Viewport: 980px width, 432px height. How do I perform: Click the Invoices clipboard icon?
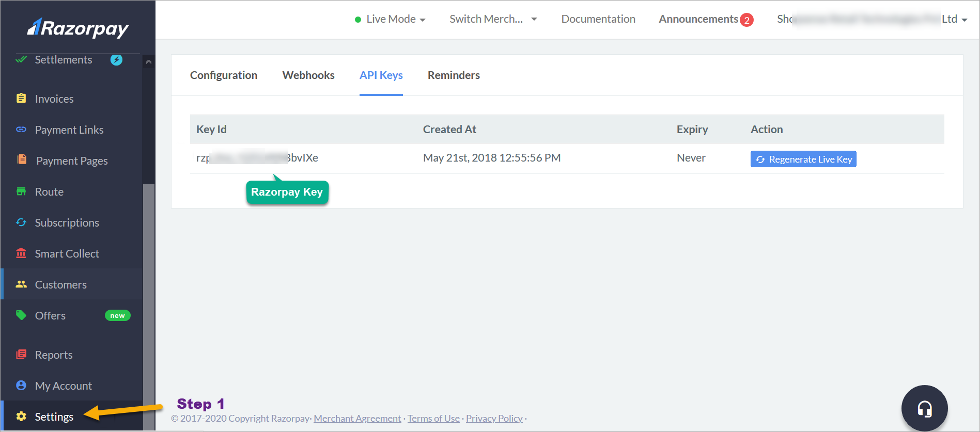pyautogui.click(x=21, y=98)
